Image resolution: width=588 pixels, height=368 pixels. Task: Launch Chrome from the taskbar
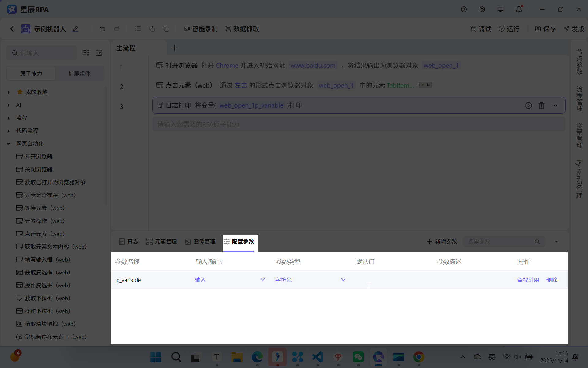click(x=419, y=357)
